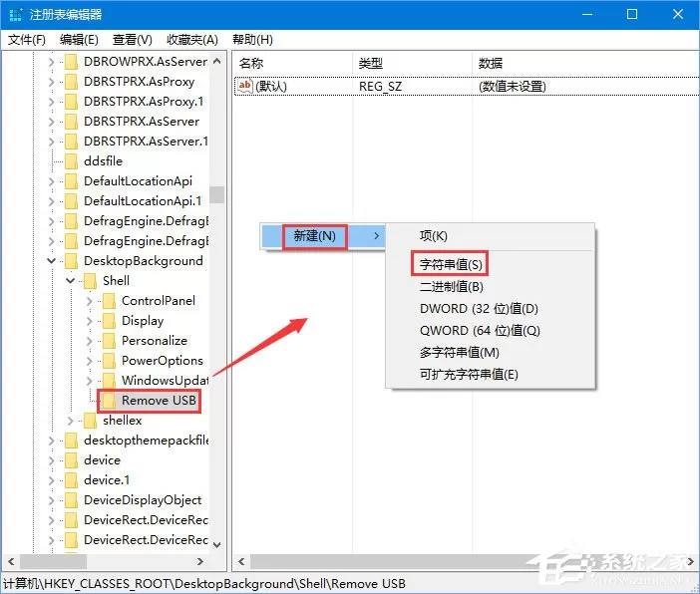Open the 查看(V) menu

[133, 40]
